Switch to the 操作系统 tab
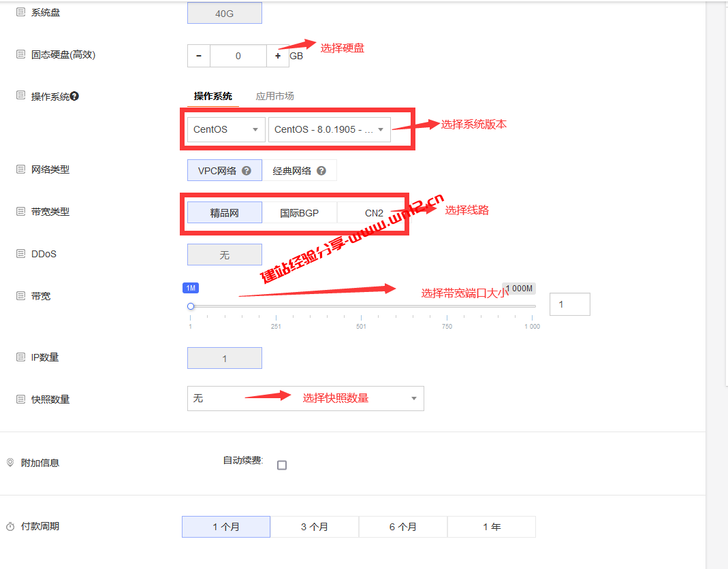 [212, 96]
